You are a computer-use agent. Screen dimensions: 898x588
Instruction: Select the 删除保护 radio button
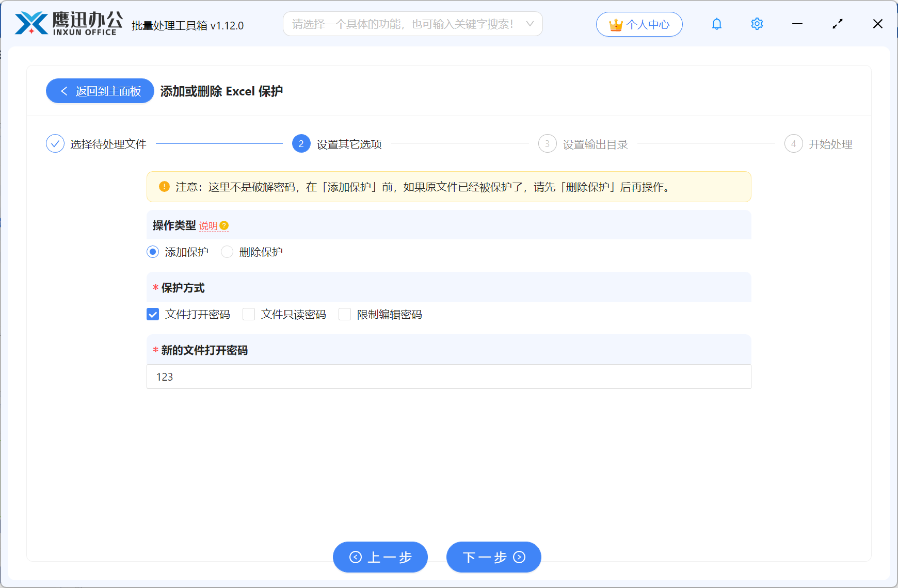pos(227,252)
